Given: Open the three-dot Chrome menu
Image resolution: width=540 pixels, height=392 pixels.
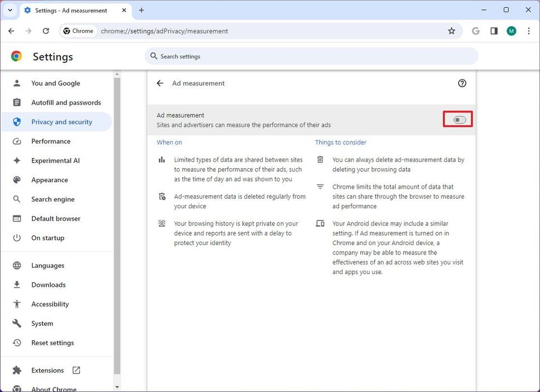Looking at the screenshot, I should point(529,31).
